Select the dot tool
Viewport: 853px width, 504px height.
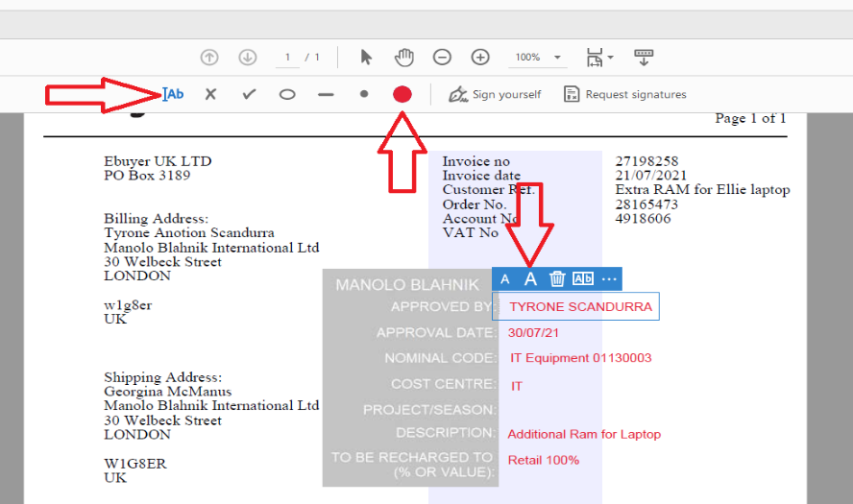[x=364, y=94]
